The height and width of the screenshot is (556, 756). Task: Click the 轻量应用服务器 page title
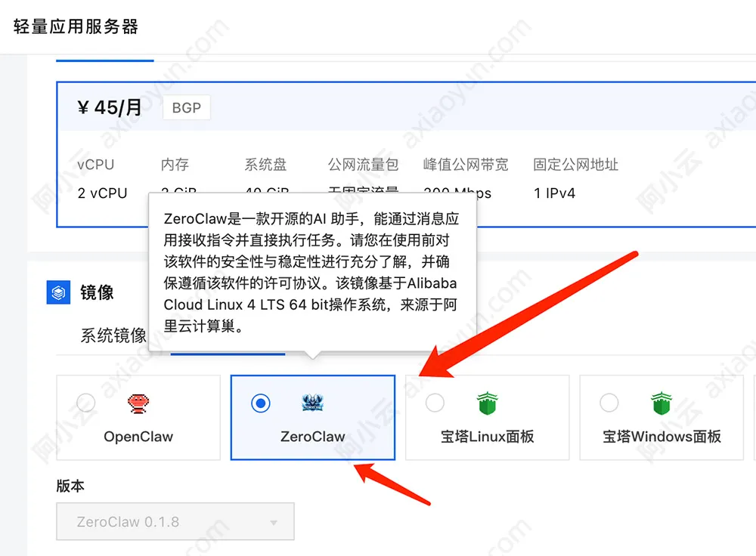pos(76,26)
